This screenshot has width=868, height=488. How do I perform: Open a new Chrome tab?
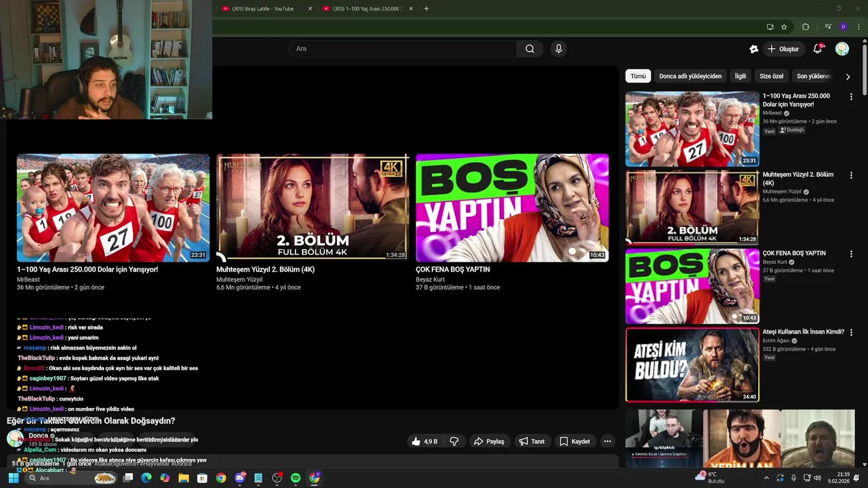(x=426, y=9)
